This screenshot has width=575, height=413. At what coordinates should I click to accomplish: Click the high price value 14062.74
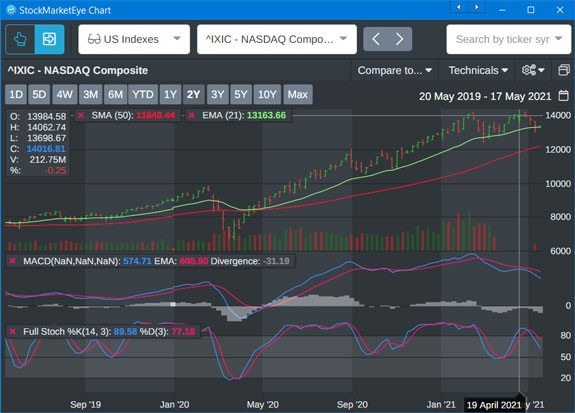[47, 127]
